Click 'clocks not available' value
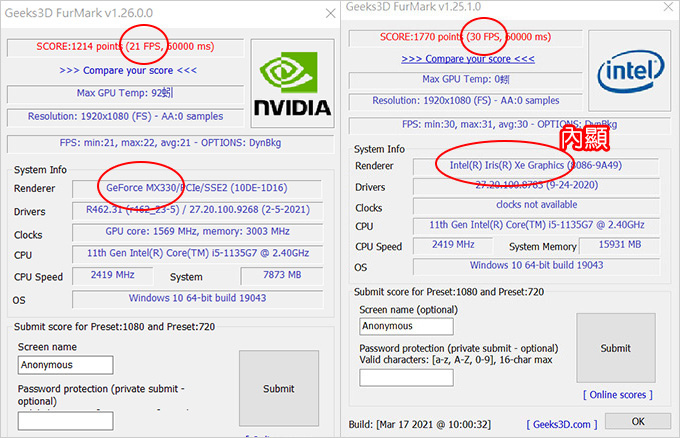 click(536, 205)
